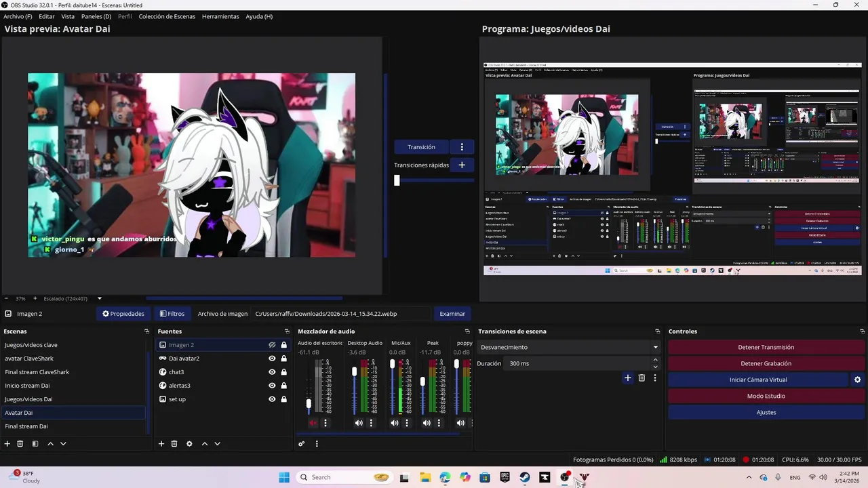
Task: Add a new source in Fuentes
Action: click(x=161, y=444)
